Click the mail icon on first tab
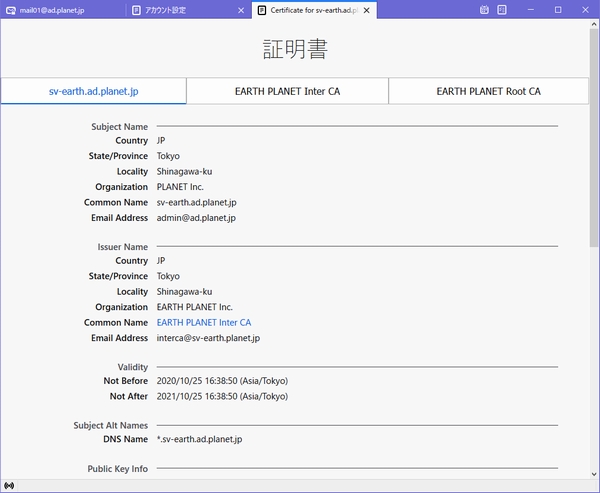 (x=11, y=10)
